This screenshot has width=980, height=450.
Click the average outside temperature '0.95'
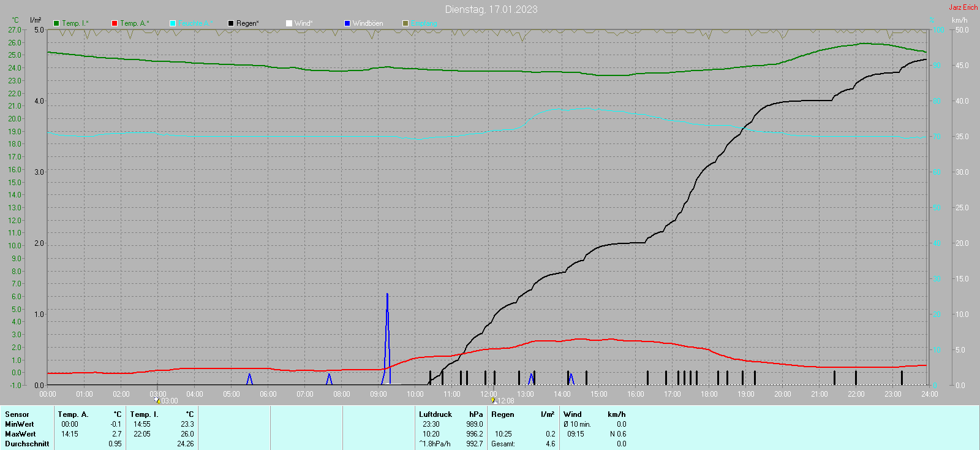[x=115, y=444]
